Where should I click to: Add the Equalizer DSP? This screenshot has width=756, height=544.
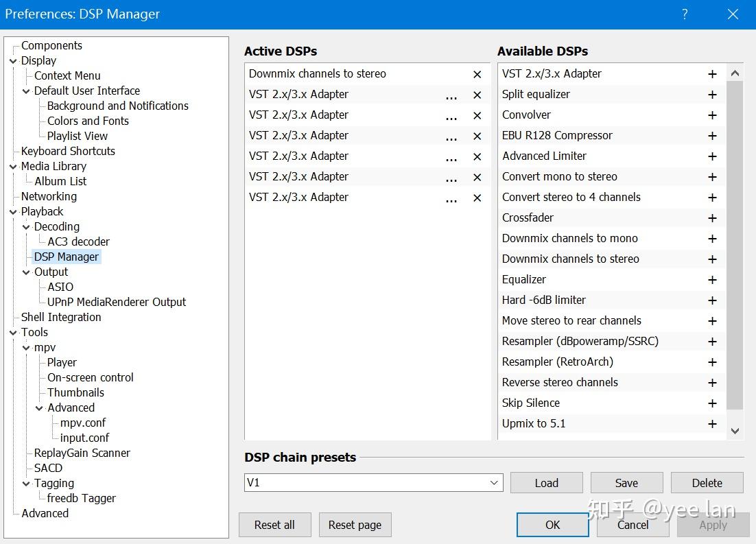tap(712, 280)
